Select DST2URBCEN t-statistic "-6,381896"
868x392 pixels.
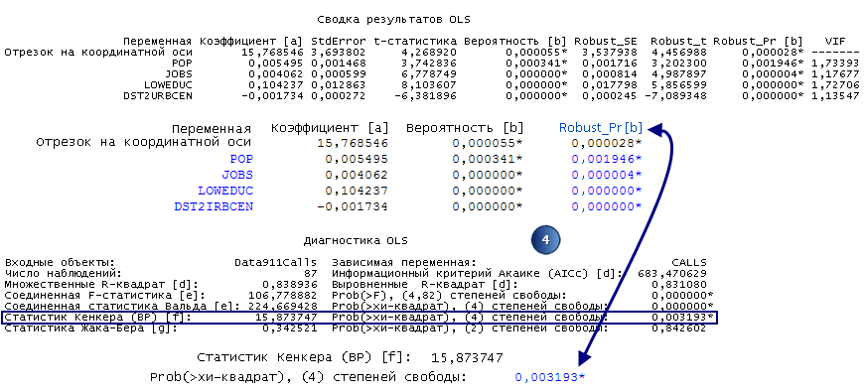pos(426,95)
